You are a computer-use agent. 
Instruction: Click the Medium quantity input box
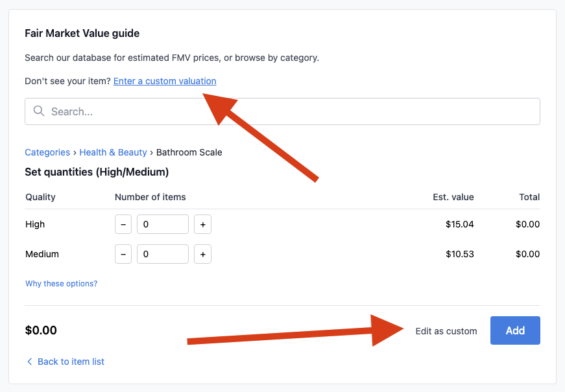click(x=162, y=254)
